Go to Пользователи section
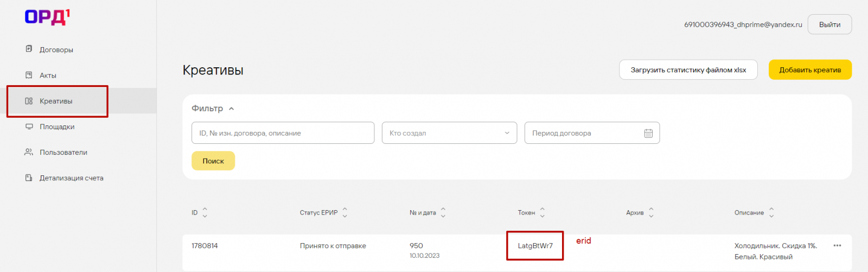868x272 pixels. (63, 153)
